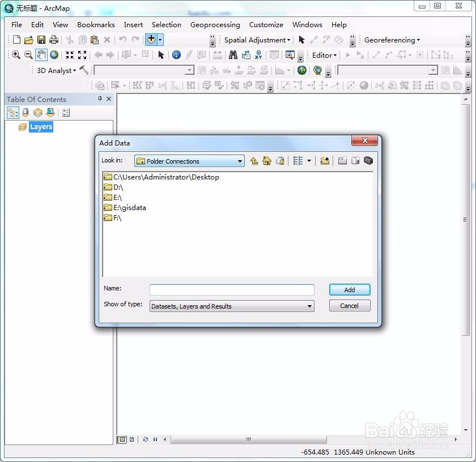Expand the 3D Analyst layer combo box

[189, 70]
